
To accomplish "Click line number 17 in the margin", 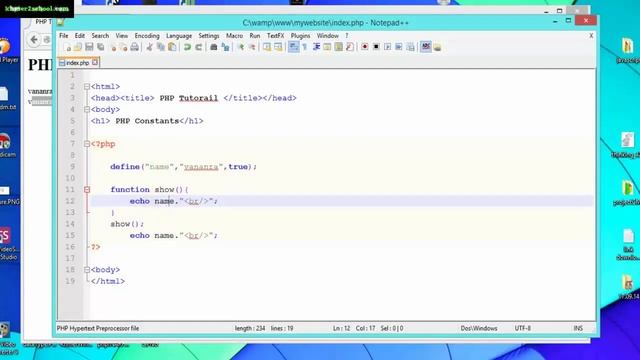I will click(70, 258).
